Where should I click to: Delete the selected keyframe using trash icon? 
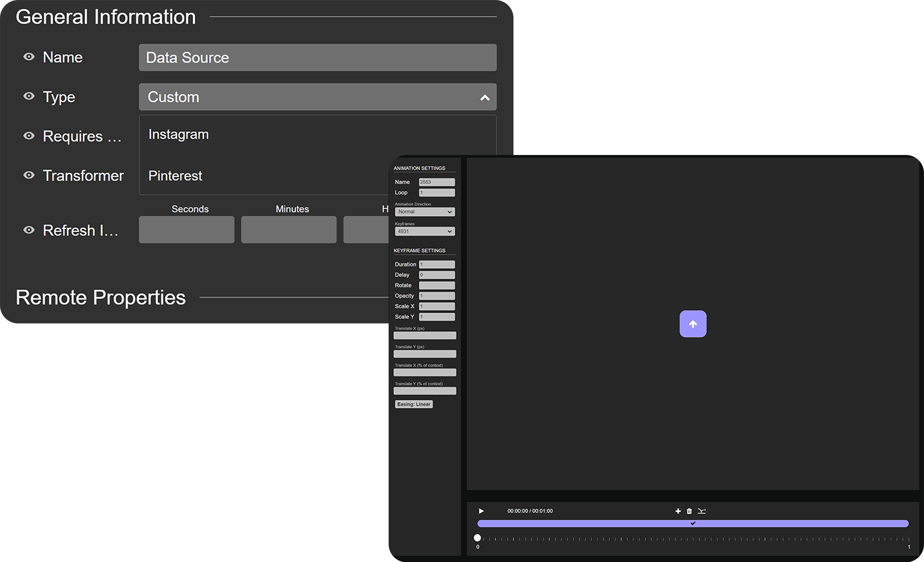click(x=689, y=511)
